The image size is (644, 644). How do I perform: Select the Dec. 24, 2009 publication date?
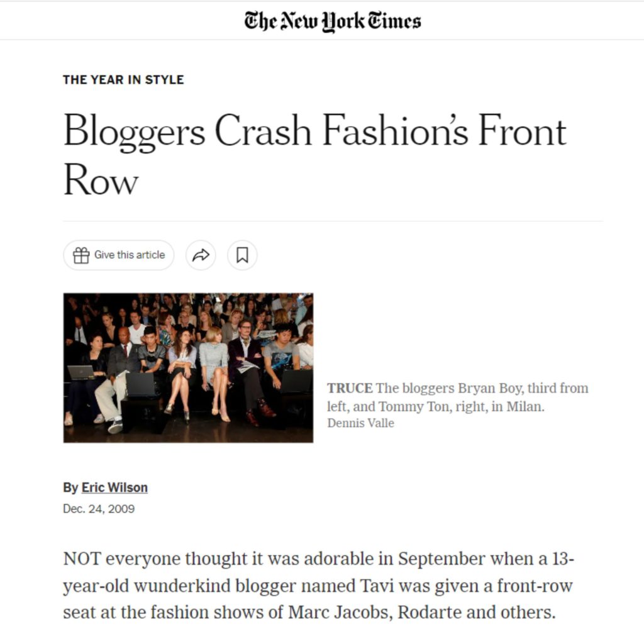coord(98,509)
